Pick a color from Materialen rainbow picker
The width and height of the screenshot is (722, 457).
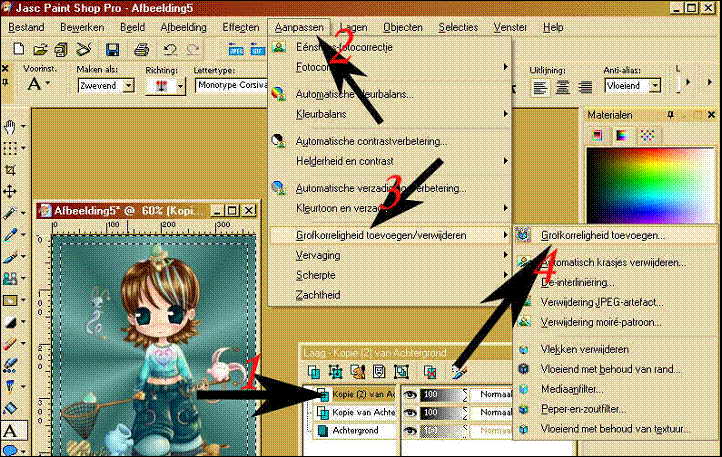pyautogui.click(x=650, y=186)
